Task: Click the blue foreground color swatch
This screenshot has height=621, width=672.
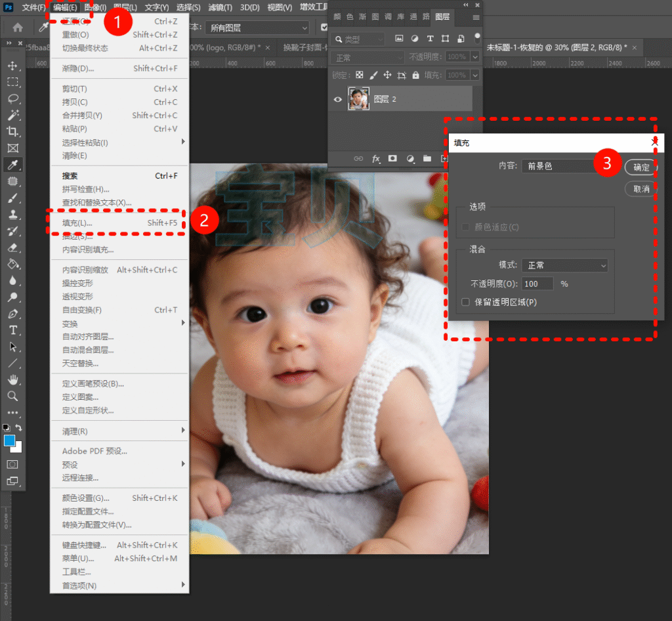Action: 9,440
